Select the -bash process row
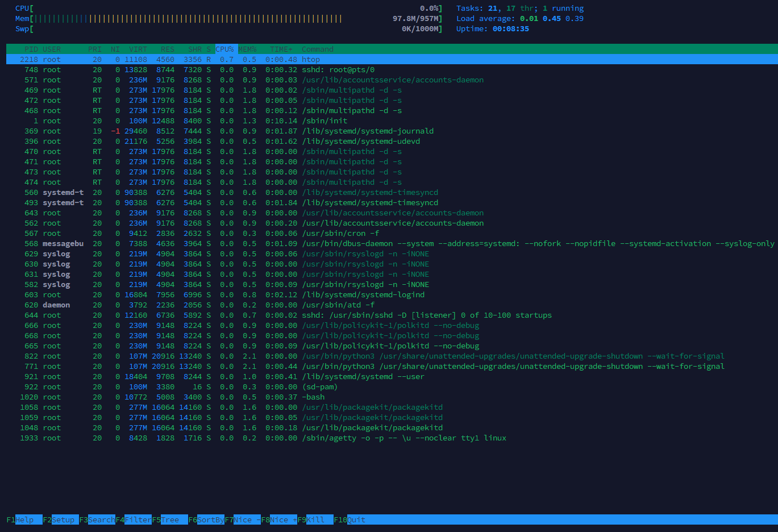Image resolution: width=778 pixels, height=532 pixels. coord(392,397)
